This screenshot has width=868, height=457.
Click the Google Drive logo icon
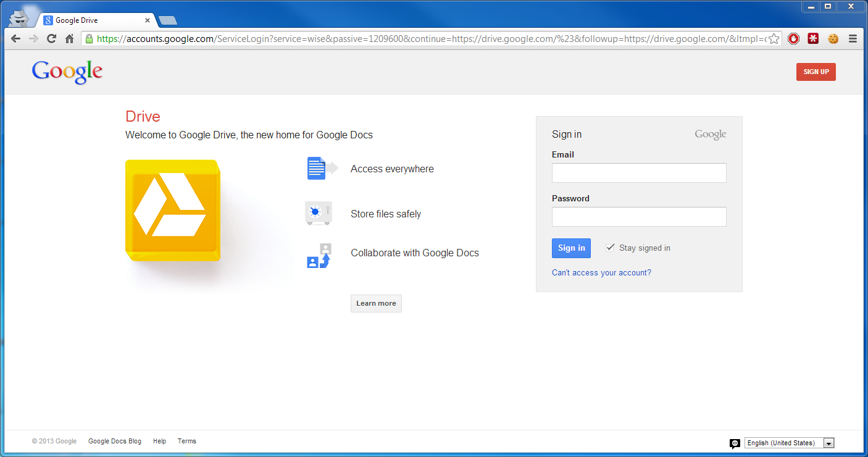coord(172,210)
